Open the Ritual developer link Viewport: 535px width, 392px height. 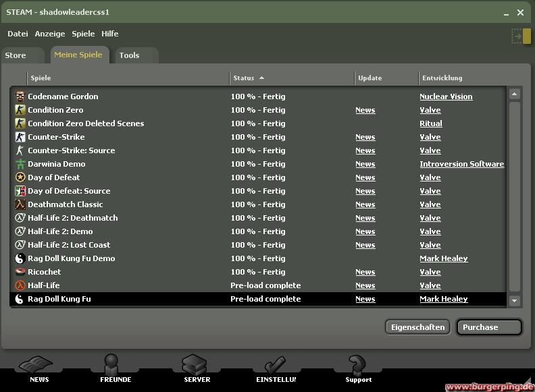(x=431, y=123)
